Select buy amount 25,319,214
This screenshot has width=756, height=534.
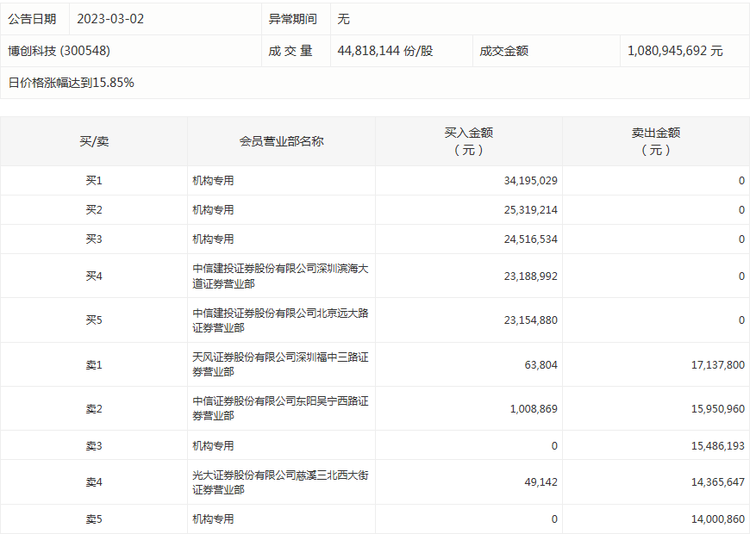pyautogui.click(x=531, y=210)
